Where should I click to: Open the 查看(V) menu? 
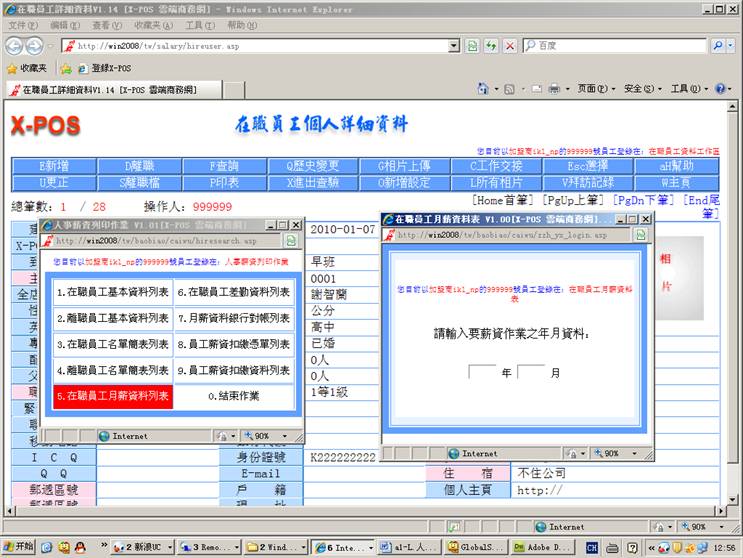(x=106, y=25)
